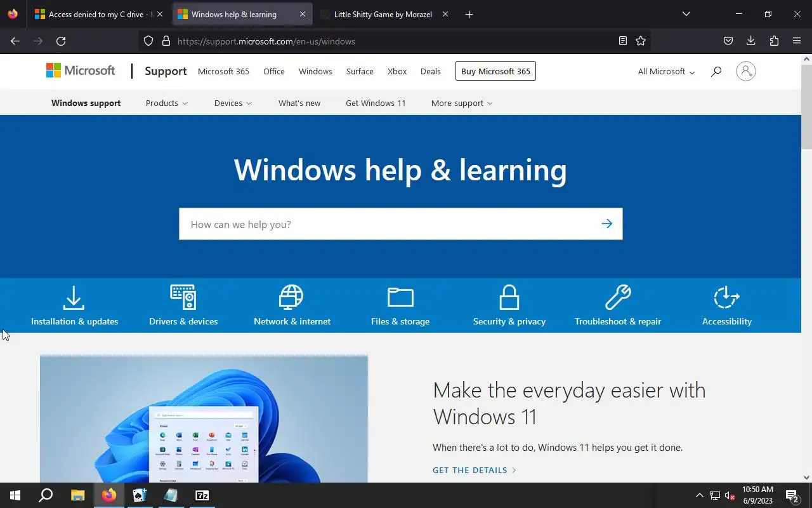Switch to Access denied to my C drive tab
Image resolution: width=812 pixels, height=508 pixels.
tap(100, 14)
